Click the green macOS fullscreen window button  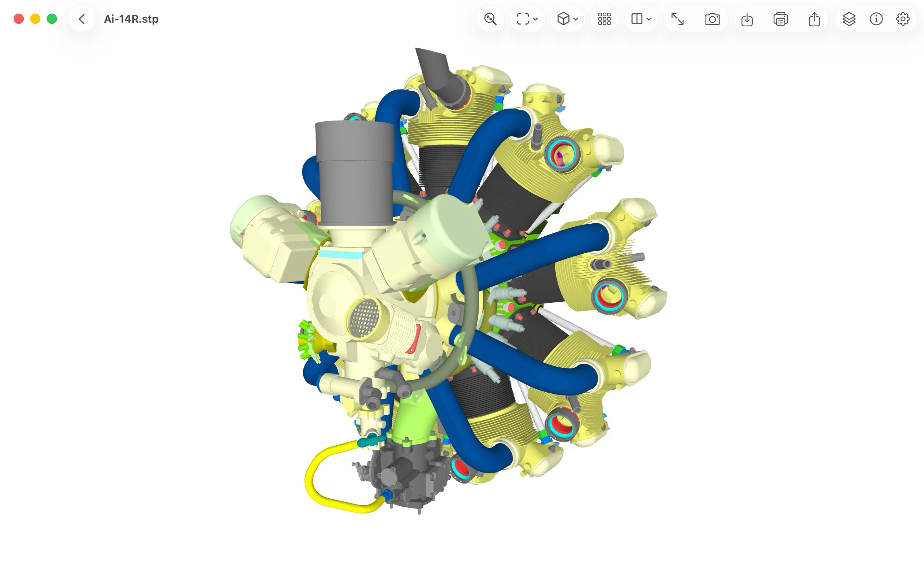(x=52, y=19)
